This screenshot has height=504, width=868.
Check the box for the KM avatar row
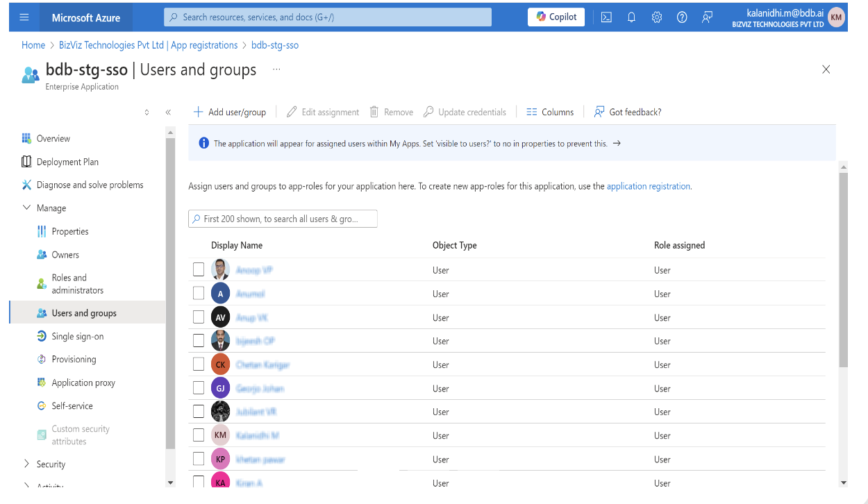(199, 435)
